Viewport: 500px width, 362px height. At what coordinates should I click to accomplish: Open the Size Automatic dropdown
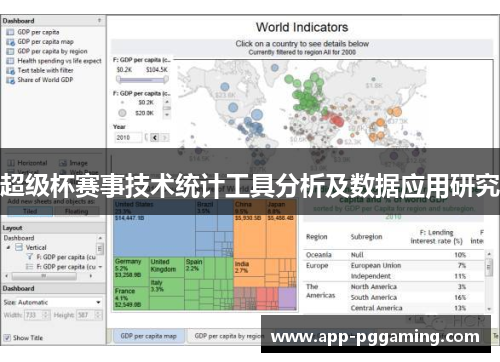pyautogui.click(x=98, y=302)
